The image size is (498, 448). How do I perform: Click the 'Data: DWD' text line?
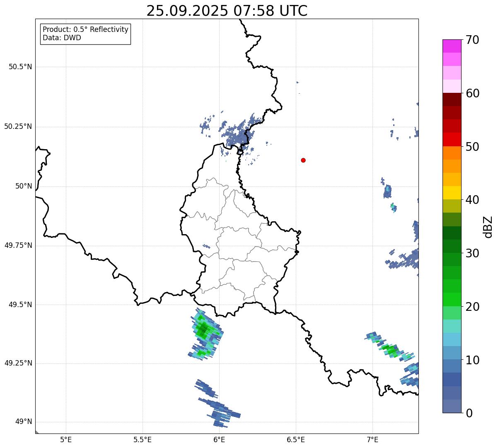pyautogui.click(x=62, y=38)
